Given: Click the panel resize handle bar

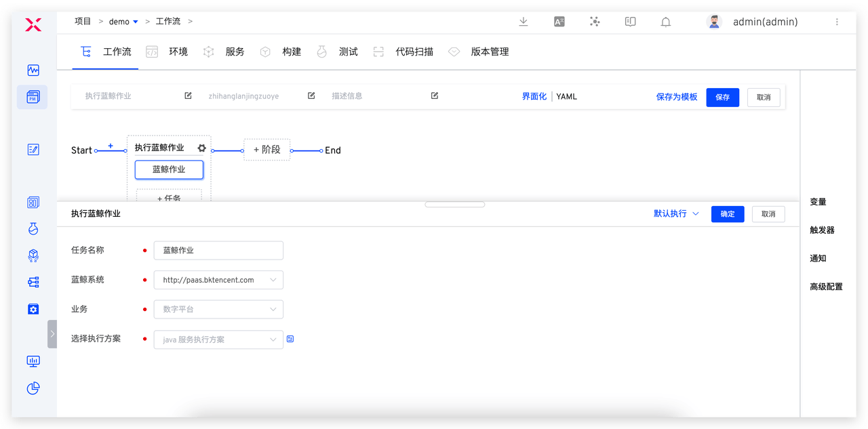Looking at the screenshot, I should pyautogui.click(x=454, y=204).
